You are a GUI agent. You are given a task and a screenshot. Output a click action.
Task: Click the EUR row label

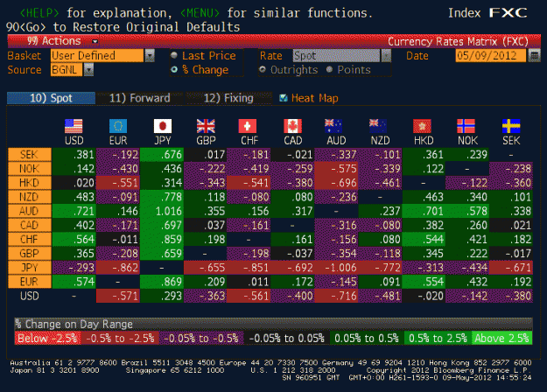pos(29,282)
